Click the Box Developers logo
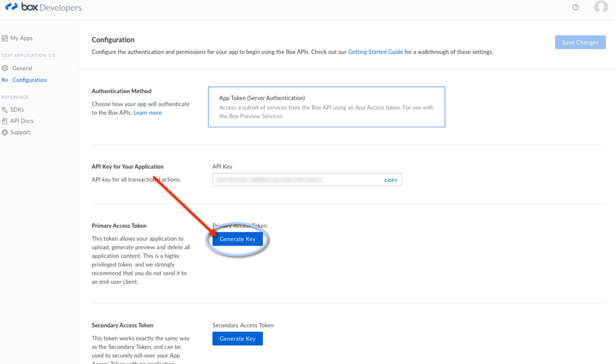The image size is (615, 364). [x=43, y=7]
